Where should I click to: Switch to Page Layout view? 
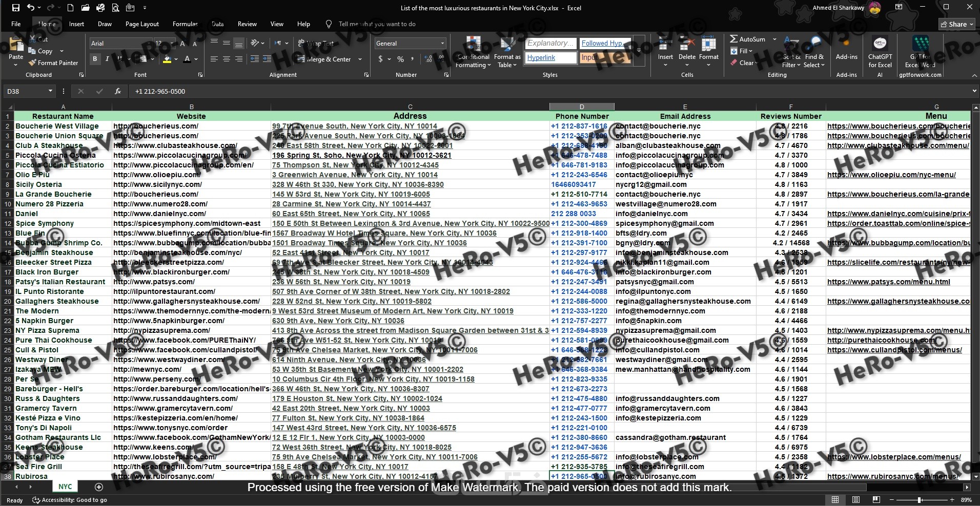tap(856, 500)
